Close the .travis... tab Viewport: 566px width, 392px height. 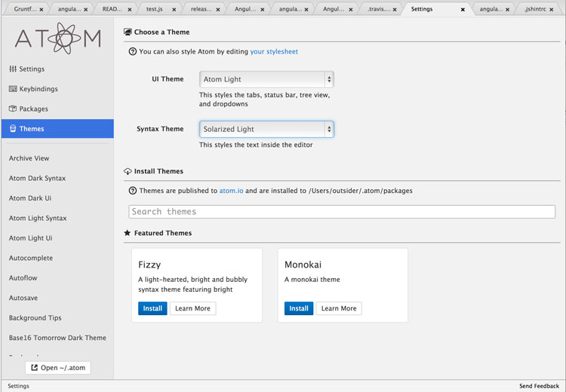tap(395, 10)
